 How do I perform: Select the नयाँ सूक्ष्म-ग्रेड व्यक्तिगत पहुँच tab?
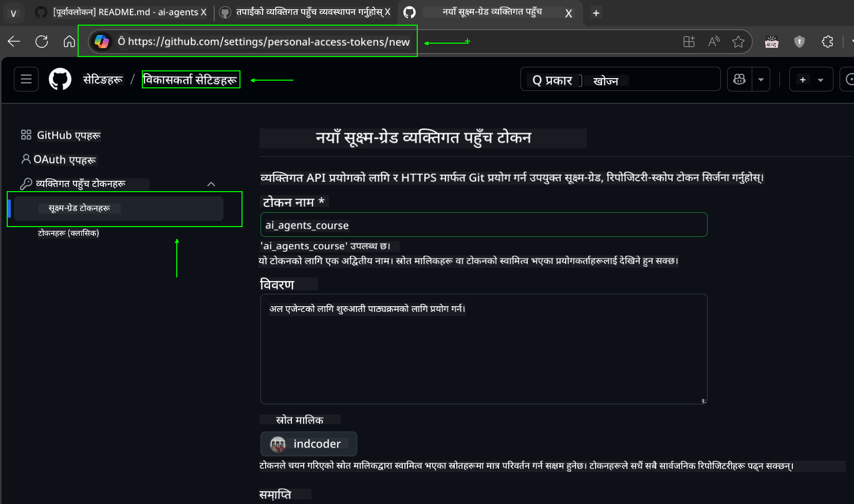491,12
